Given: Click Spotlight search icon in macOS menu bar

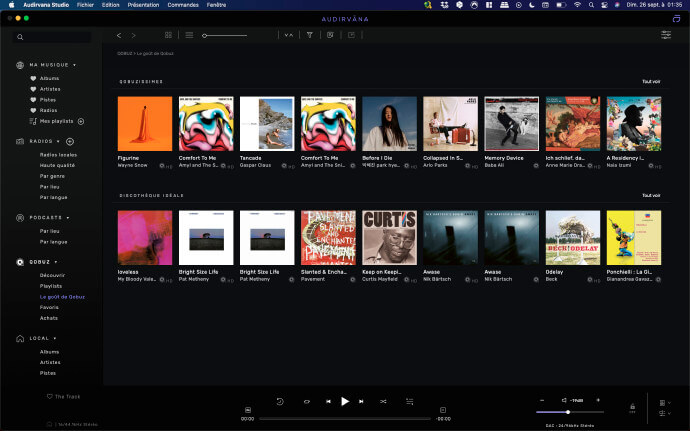Looking at the screenshot, I should (x=591, y=5).
